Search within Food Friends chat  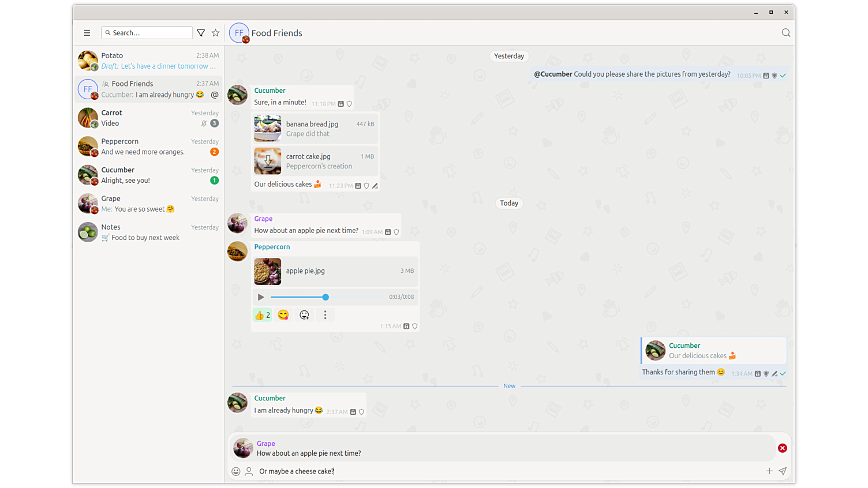coord(785,33)
